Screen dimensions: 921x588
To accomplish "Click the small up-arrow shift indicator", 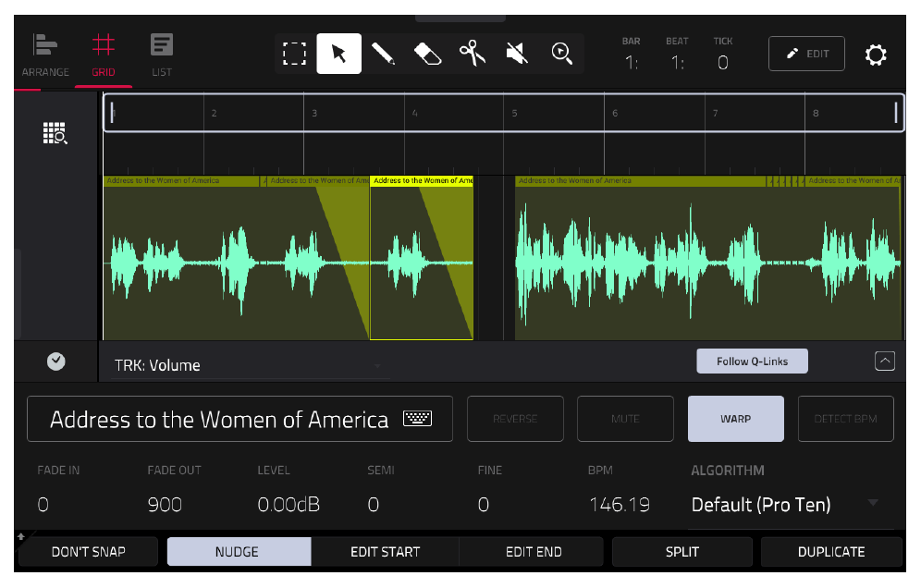I will point(21,536).
